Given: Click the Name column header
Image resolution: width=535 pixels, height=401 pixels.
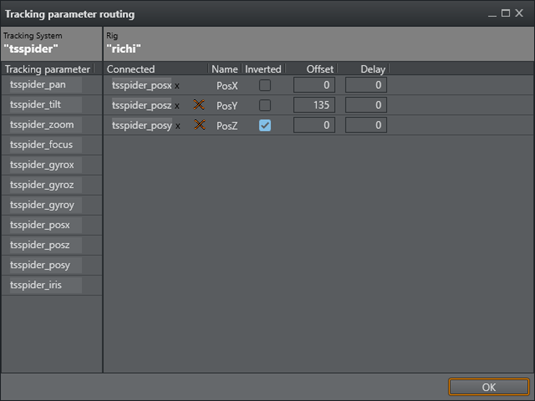Looking at the screenshot, I should (x=225, y=69).
